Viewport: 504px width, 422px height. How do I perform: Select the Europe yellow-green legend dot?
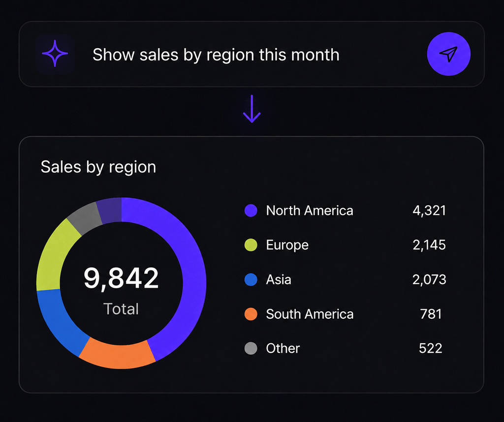click(x=251, y=245)
